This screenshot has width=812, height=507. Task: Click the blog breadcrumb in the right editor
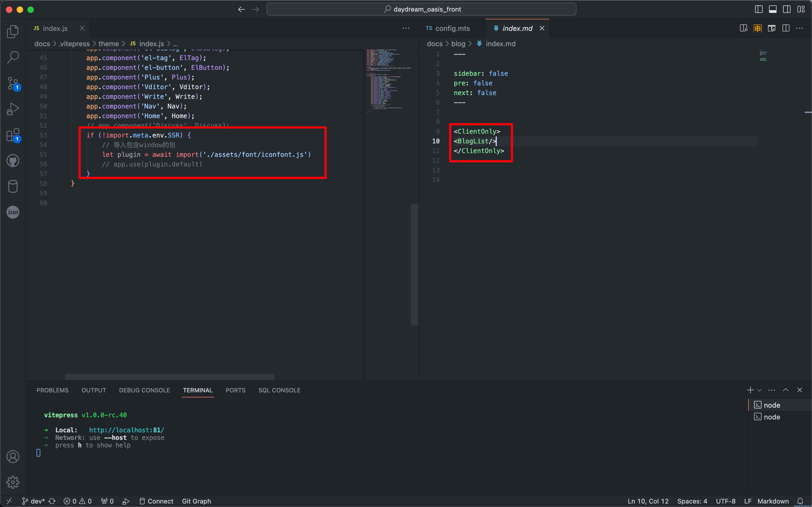coord(458,44)
